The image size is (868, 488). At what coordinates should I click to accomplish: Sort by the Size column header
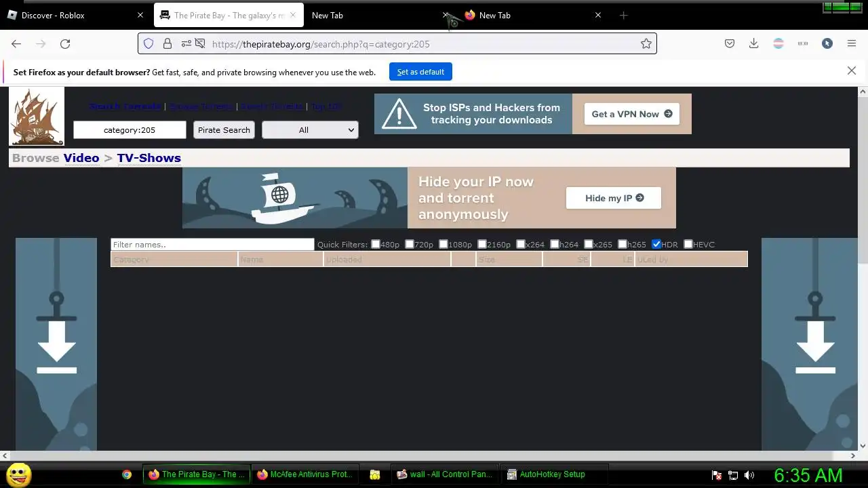coord(509,259)
